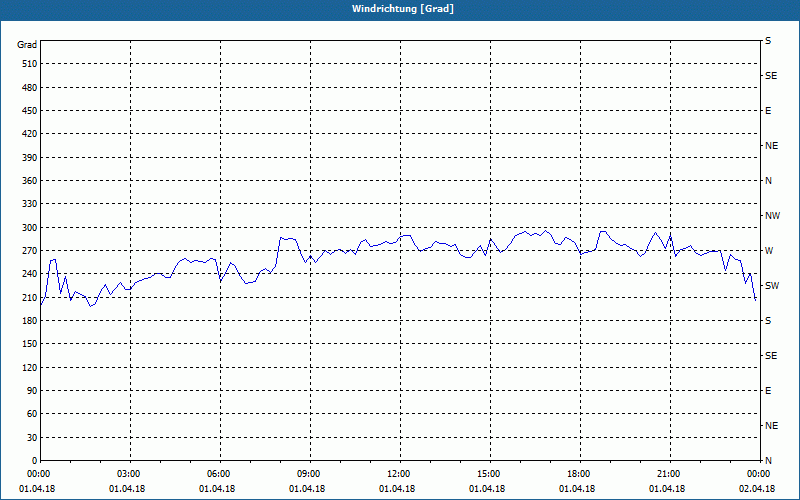This screenshot has height=500, width=800.
Task: Select the 240 degree axis value
Action: click(30, 274)
